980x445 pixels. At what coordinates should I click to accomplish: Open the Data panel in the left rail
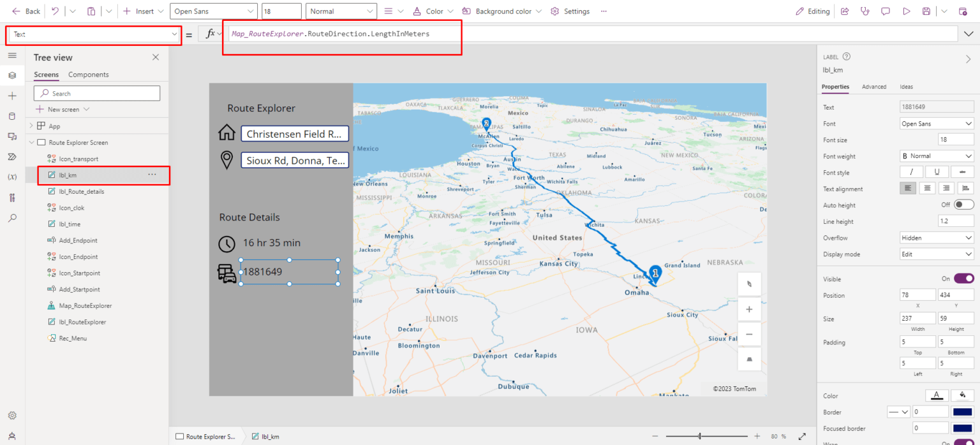point(13,116)
